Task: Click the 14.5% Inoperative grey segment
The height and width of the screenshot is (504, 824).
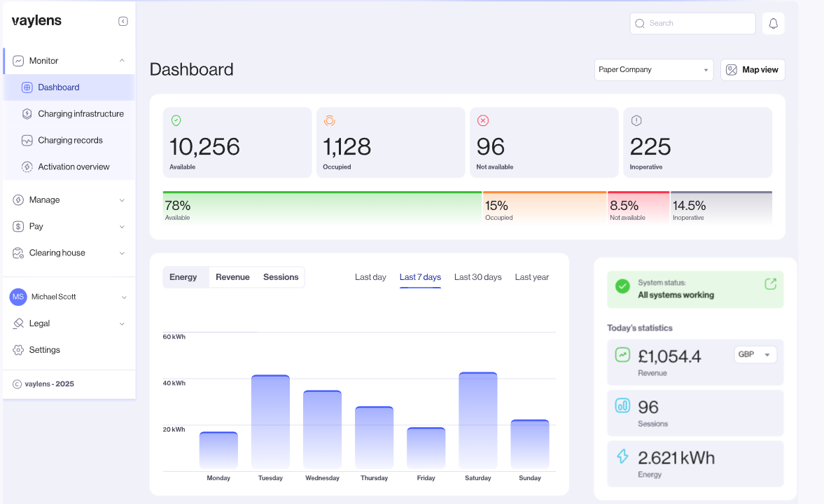Action: 722,208
